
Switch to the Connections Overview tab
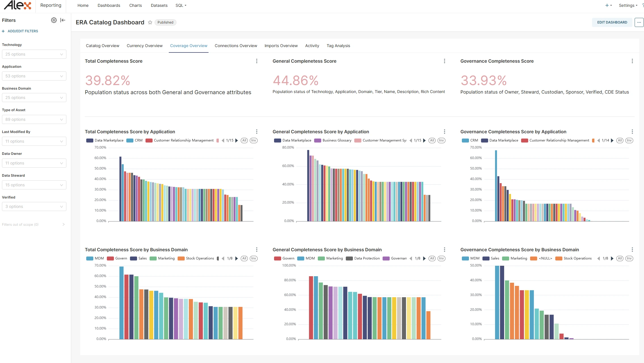pyautogui.click(x=236, y=46)
